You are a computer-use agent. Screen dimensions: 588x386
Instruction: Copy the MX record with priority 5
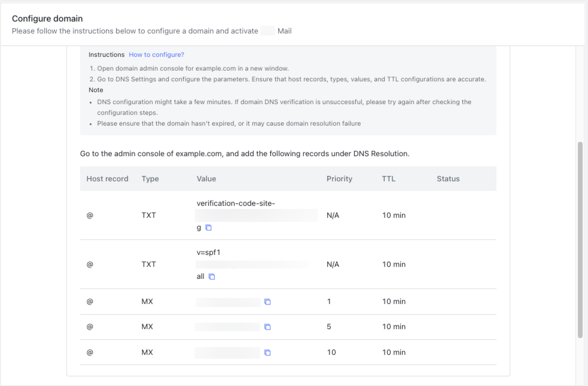tap(267, 327)
